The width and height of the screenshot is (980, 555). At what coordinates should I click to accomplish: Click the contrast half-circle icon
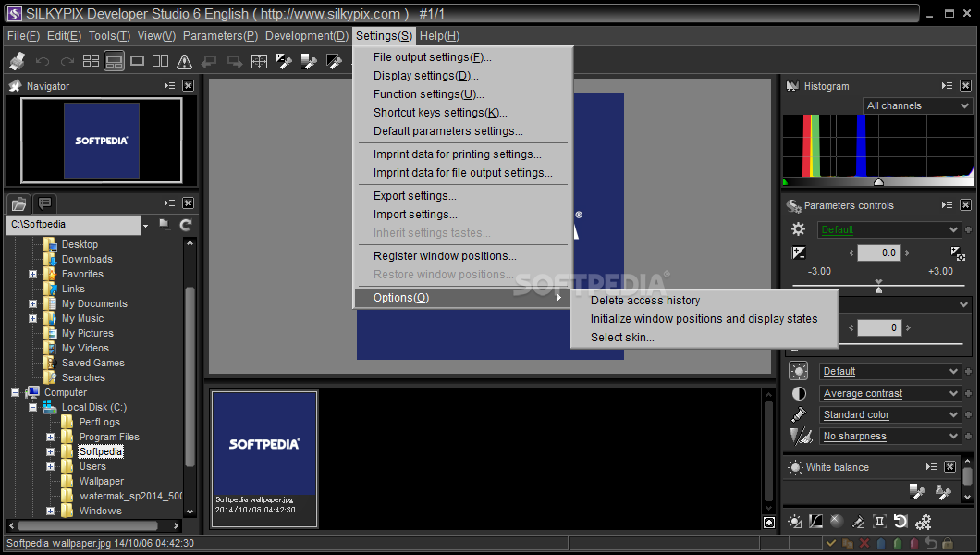[x=799, y=393]
